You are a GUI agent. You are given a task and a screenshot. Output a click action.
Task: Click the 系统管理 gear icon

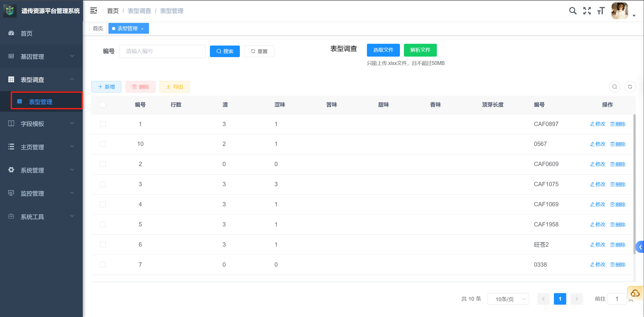(11, 170)
